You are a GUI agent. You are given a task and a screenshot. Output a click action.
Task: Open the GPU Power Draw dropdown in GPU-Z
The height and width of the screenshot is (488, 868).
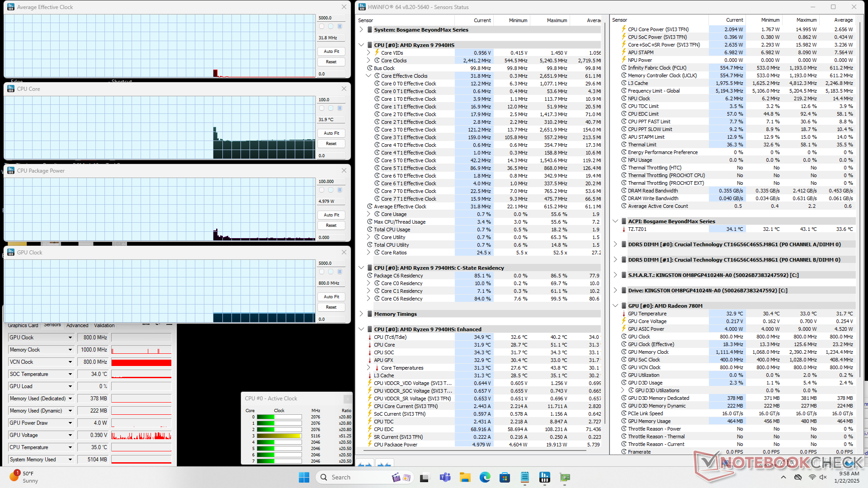coord(70,423)
